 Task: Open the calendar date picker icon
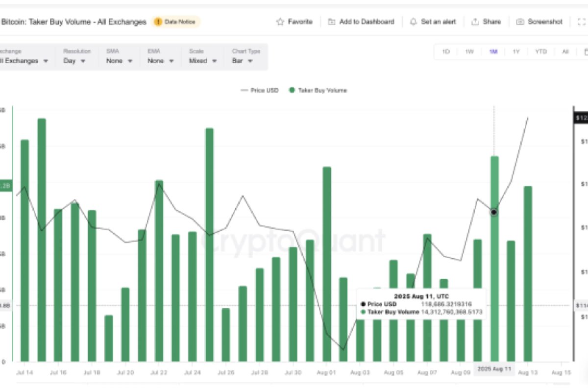(585, 51)
